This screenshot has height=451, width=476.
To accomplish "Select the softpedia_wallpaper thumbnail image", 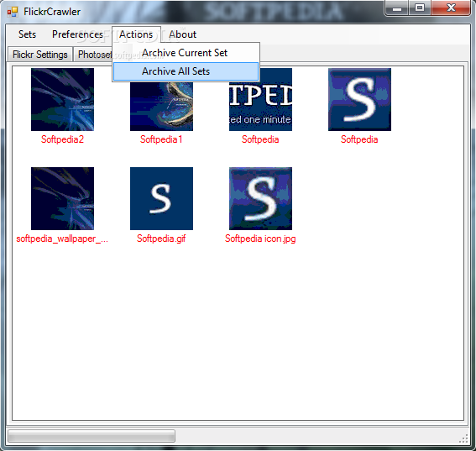I will click(62, 198).
